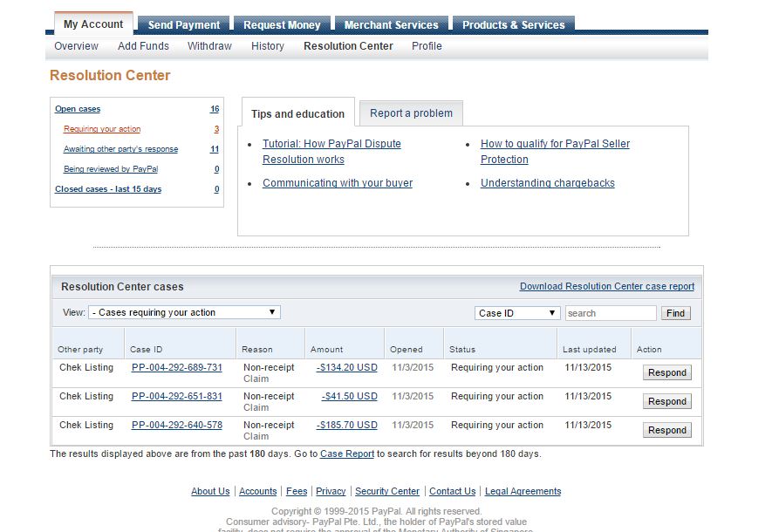Open the count 3 for cases requiring action

click(x=216, y=129)
